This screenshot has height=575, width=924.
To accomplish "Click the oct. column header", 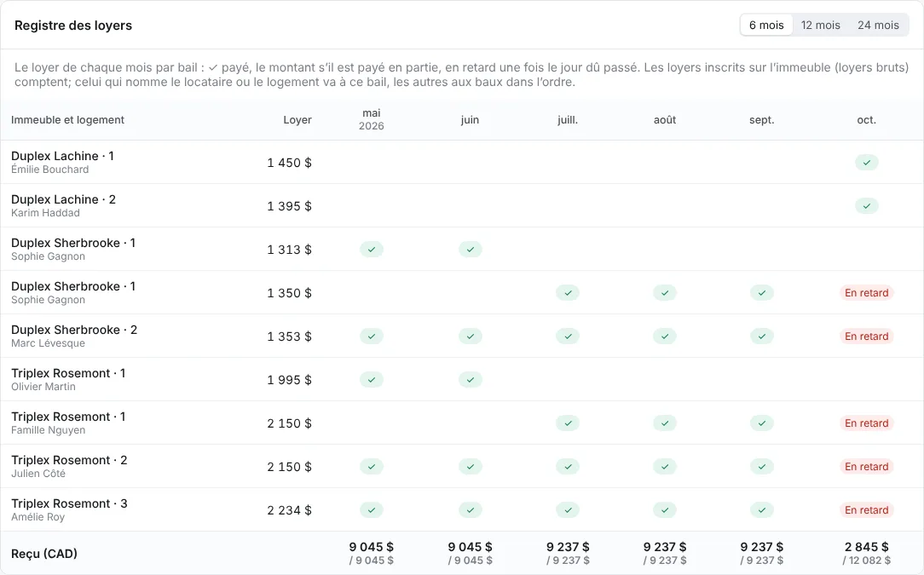I will (866, 119).
